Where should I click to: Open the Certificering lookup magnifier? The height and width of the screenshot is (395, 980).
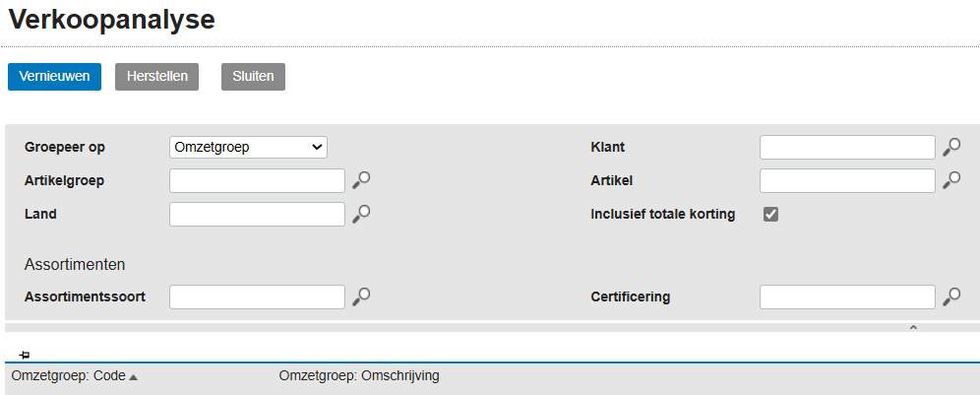(x=951, y=296)
